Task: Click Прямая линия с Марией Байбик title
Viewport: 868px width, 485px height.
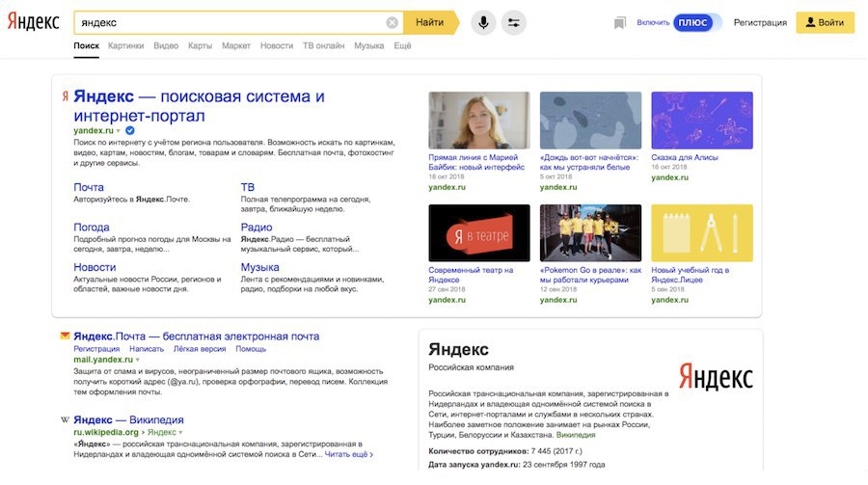Action: pos(476,162)
